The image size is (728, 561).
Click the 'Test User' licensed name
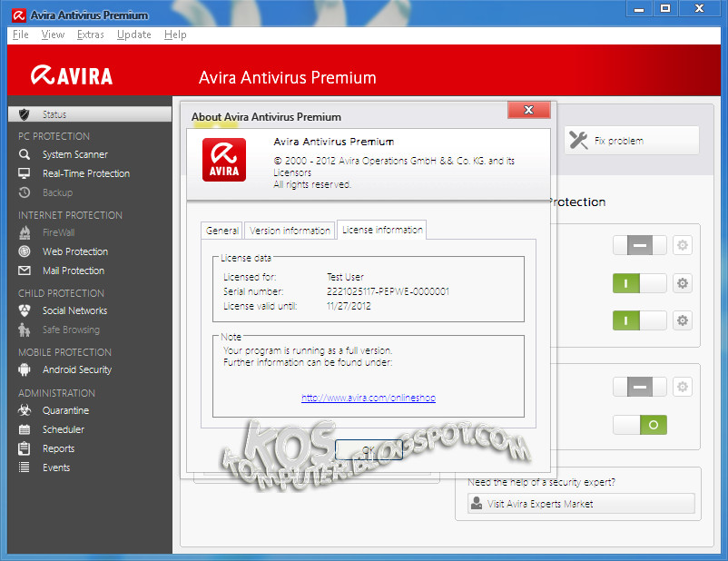[x=345, y=277]
